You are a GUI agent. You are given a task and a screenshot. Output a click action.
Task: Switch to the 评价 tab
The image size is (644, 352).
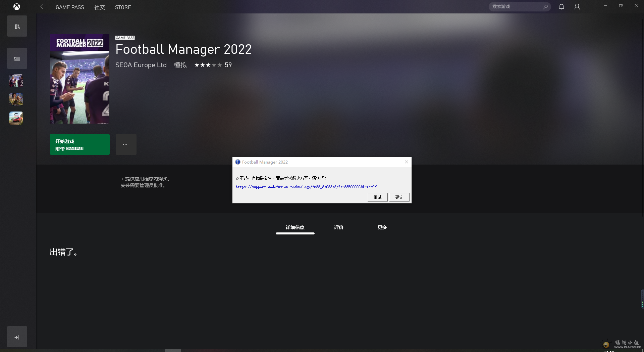click(339, 227)
